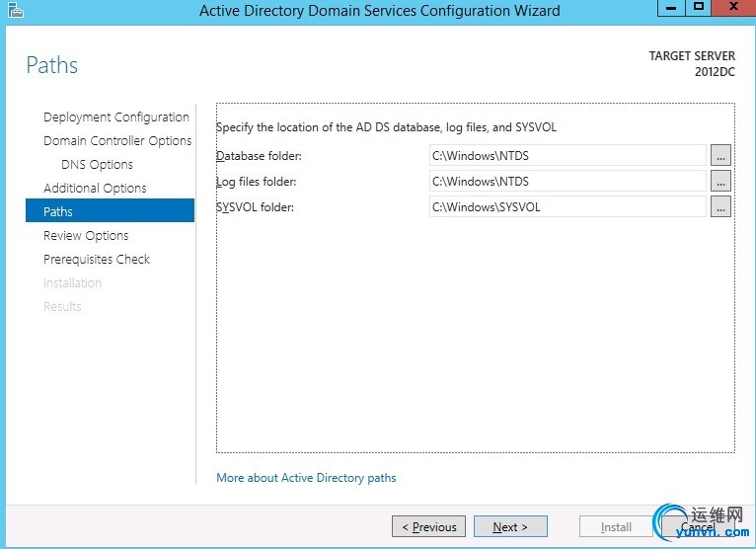Image resolution: width=756 pixels, height=549 pixels.
Task: Click the Database folder path field
Action: 567,155
